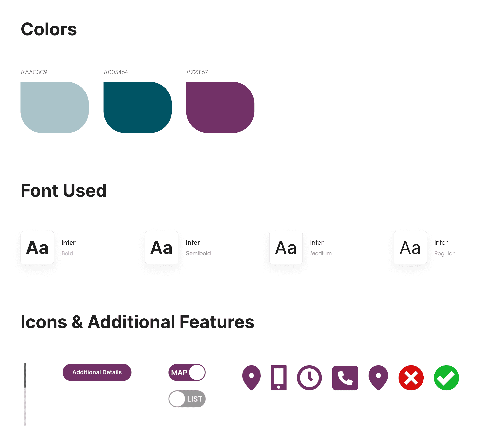
Task: Click the telephone handset square icon
Action: pos(345,378)
